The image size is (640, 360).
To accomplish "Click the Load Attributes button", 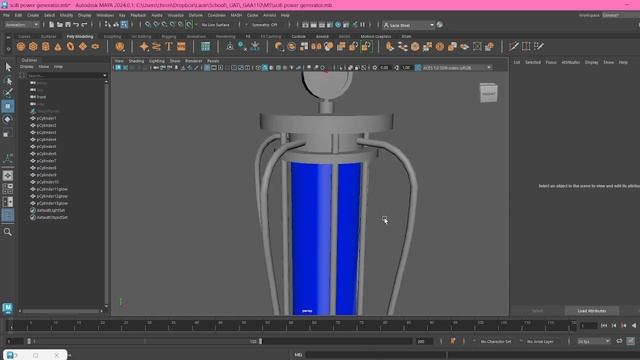I will coord(592,311).
